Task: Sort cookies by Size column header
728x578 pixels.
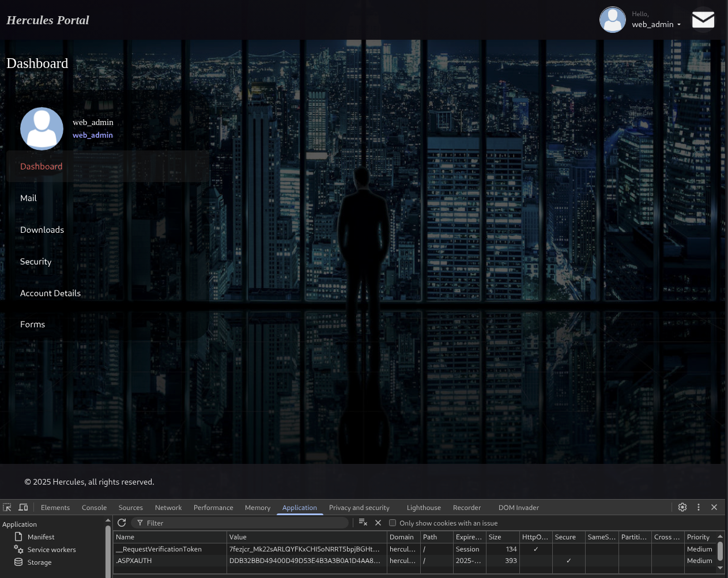Action: coord(501,537)
